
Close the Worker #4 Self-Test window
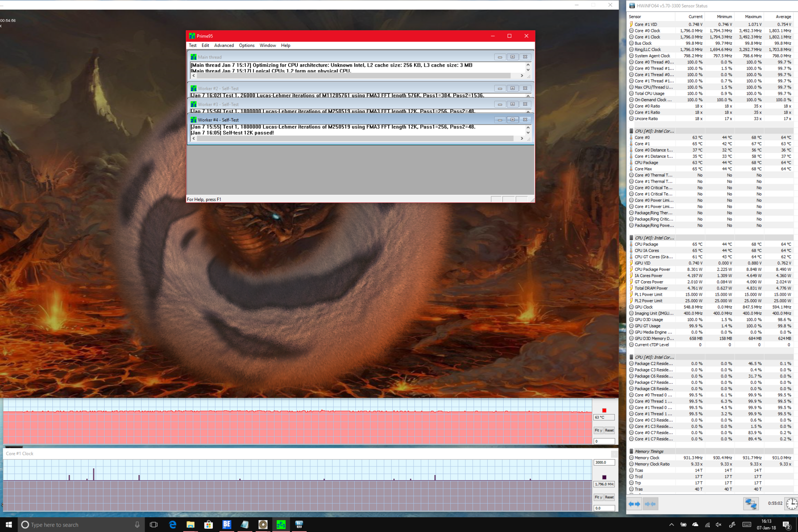click(525, 120)
